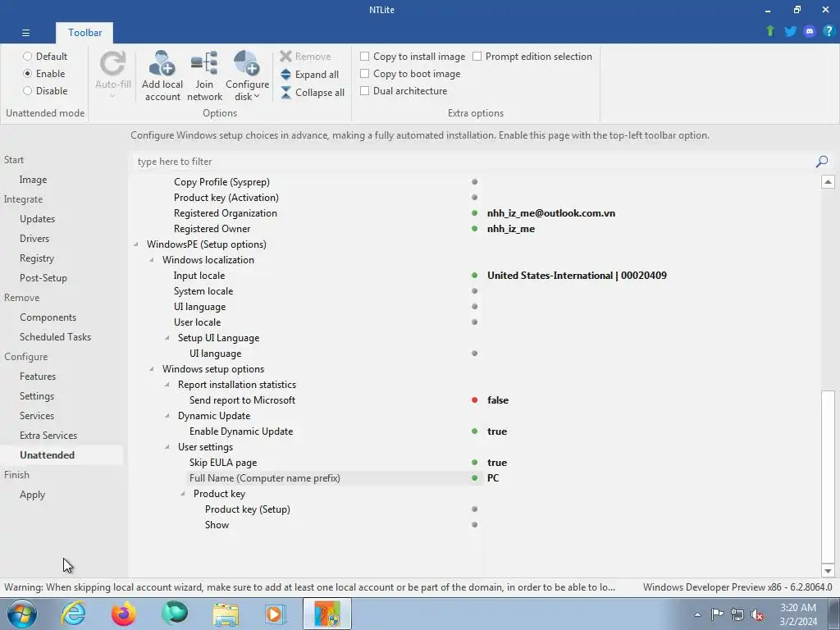The height and width of the screenshot is (630, 840).
Task: Open the Features page
Action: (38, 377)
